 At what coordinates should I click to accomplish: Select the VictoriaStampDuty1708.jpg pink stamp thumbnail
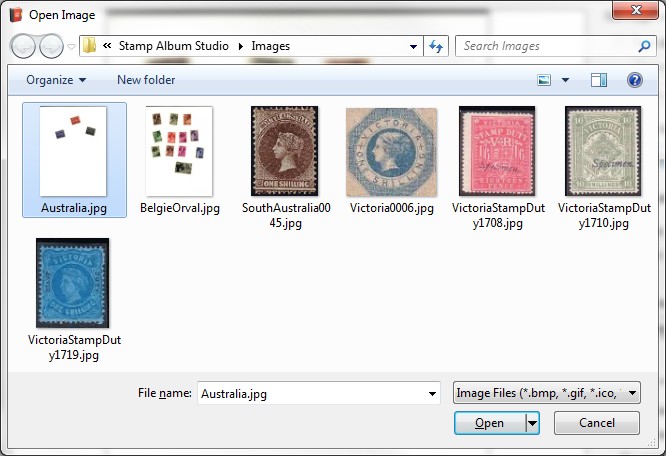[497, 151]
